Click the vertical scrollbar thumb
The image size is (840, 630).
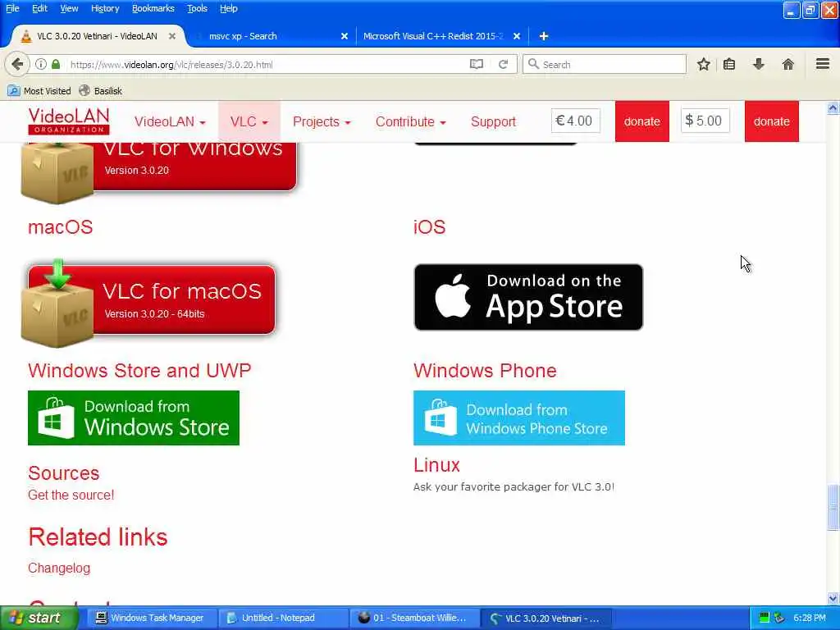[833, 507]
